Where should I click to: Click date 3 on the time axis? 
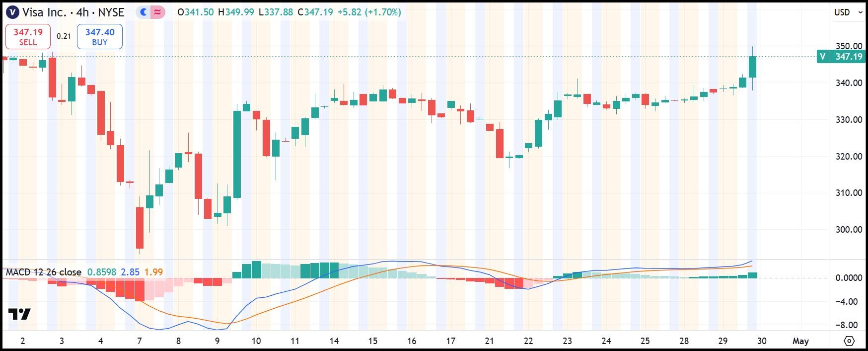62,341
